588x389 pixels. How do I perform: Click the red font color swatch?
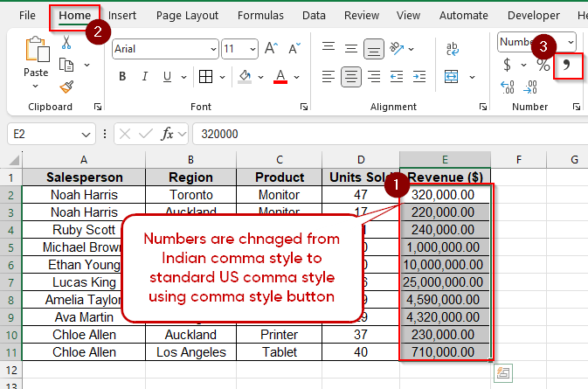280,77
